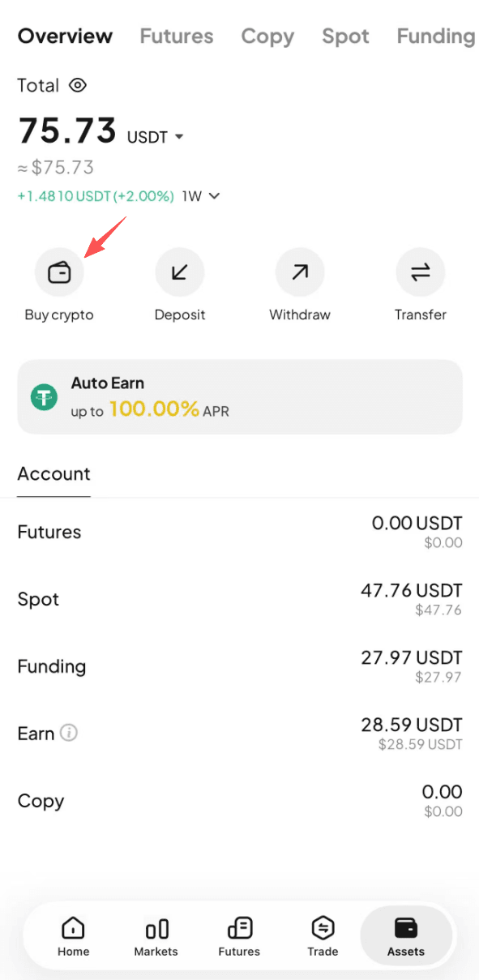Tap the Buy crypto wallet icon
479x980 pixels.
(59, 272)
